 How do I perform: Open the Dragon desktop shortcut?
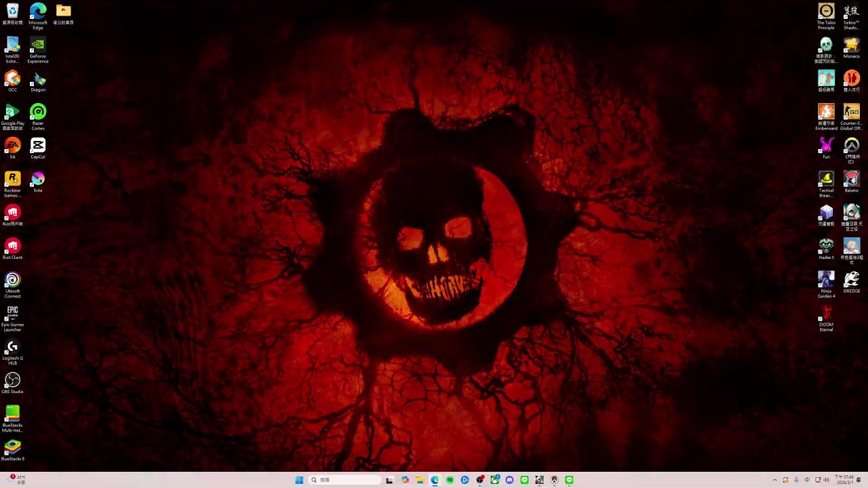(x=38, y=81)
